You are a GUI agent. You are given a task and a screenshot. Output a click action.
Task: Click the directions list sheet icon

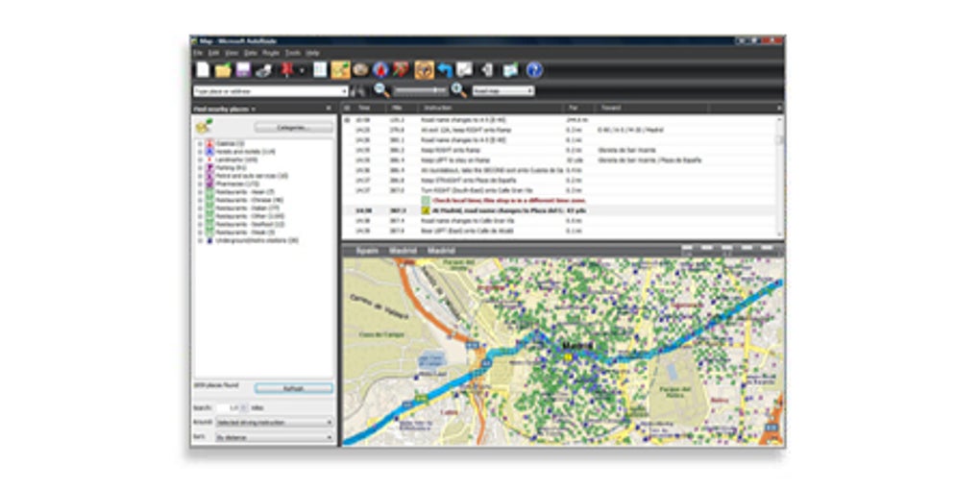[319, 69]
